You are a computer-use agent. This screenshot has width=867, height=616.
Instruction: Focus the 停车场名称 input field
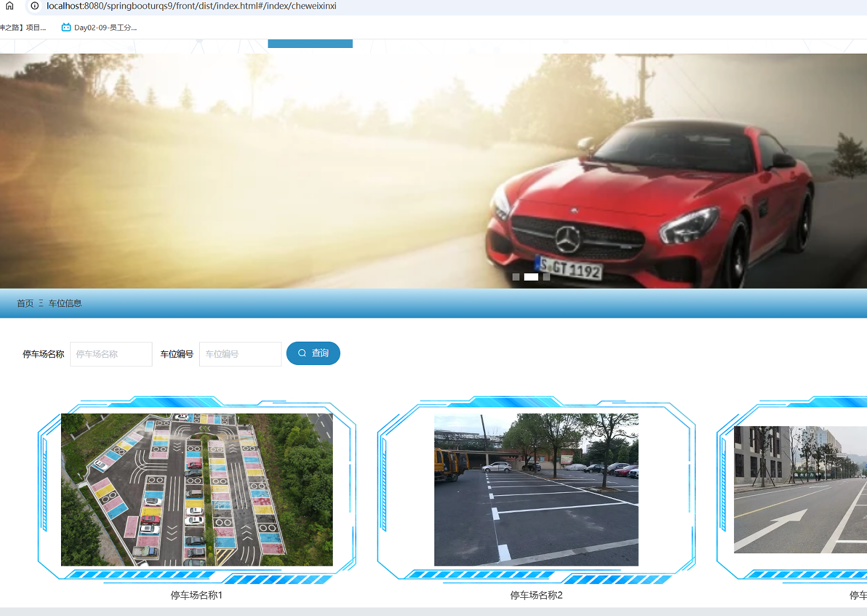coord(111,354)
